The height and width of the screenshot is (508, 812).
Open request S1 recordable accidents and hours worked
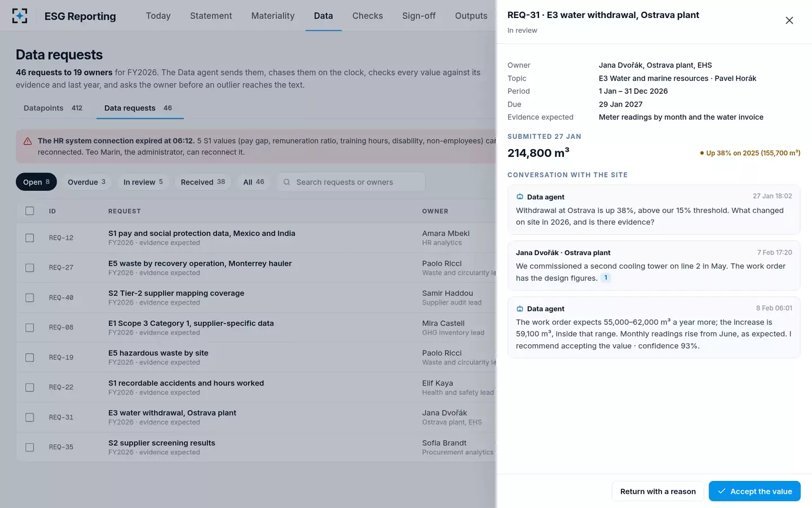coord(186,383)
